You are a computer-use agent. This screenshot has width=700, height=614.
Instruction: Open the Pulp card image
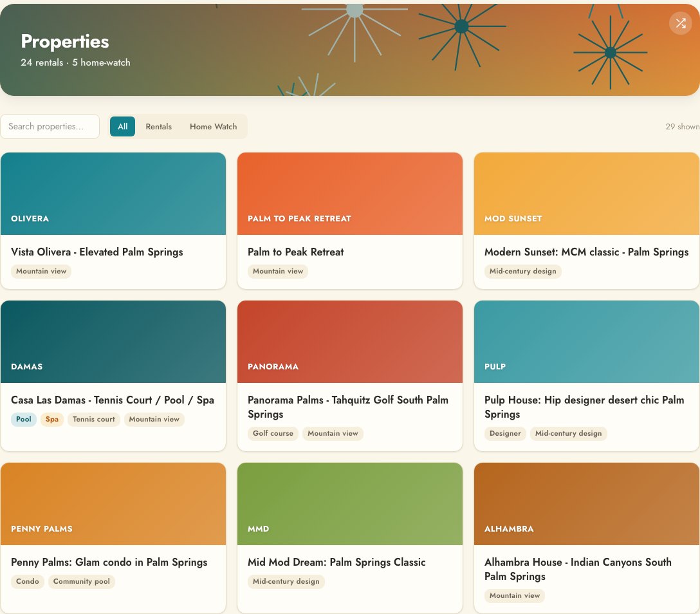[x=587, y=342]
